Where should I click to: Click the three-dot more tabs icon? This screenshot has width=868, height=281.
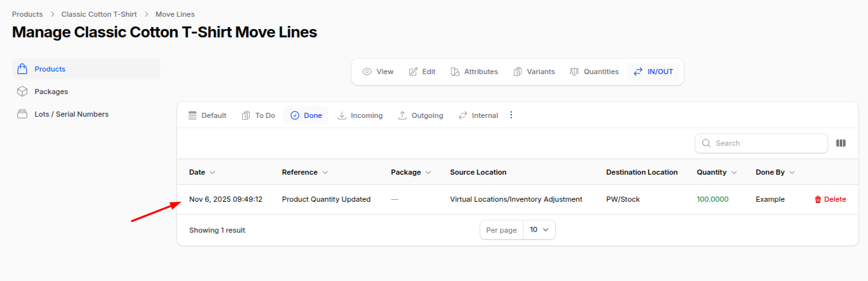(x=511, y=115)
